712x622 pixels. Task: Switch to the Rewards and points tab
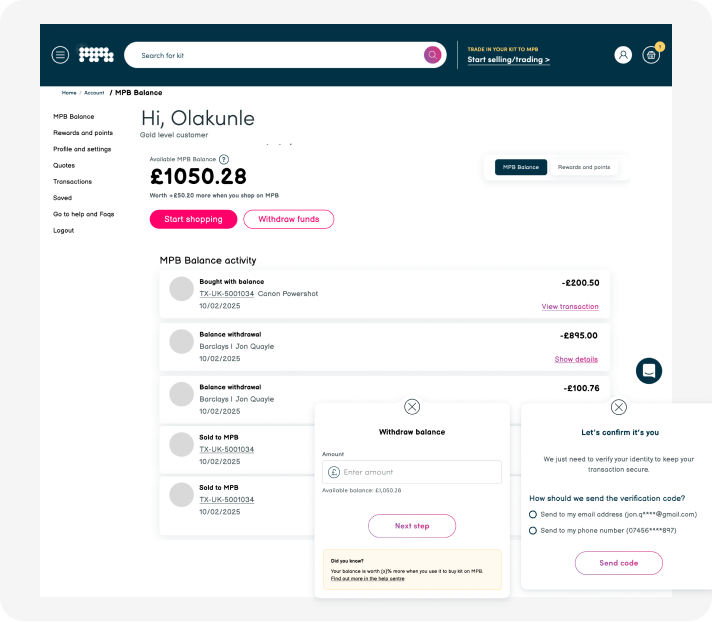[584, 167]
